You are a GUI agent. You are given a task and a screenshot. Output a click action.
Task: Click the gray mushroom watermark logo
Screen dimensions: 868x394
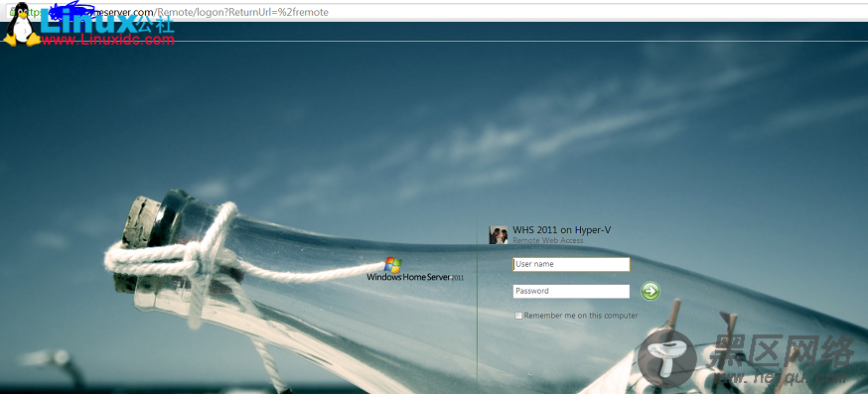(x=667, y=359)
